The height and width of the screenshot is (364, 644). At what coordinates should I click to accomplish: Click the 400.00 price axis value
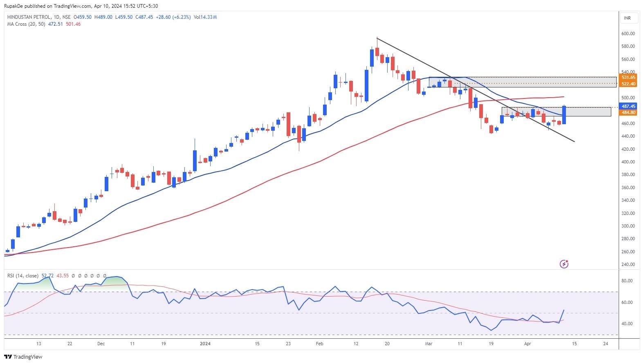(628, 162)
